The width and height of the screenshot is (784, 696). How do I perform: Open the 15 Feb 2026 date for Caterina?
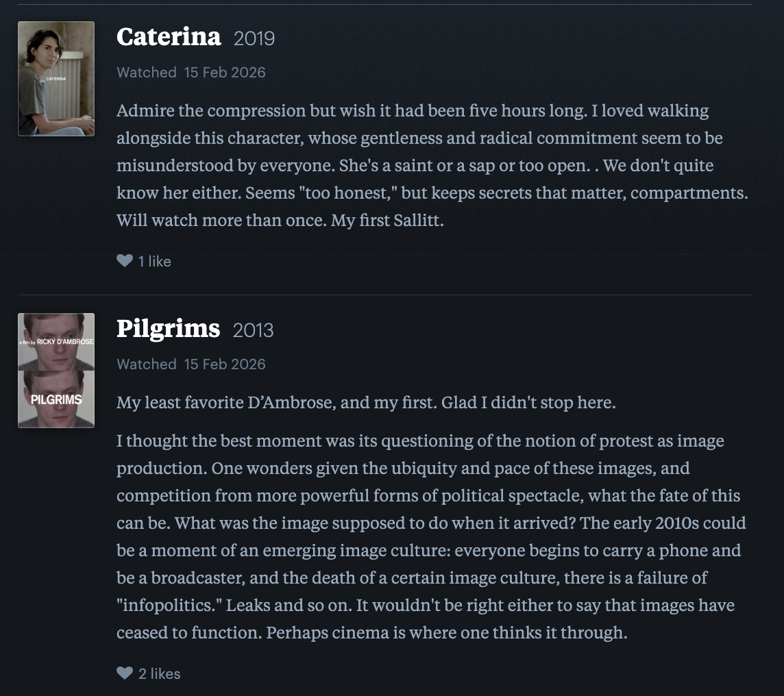point(225,73)
